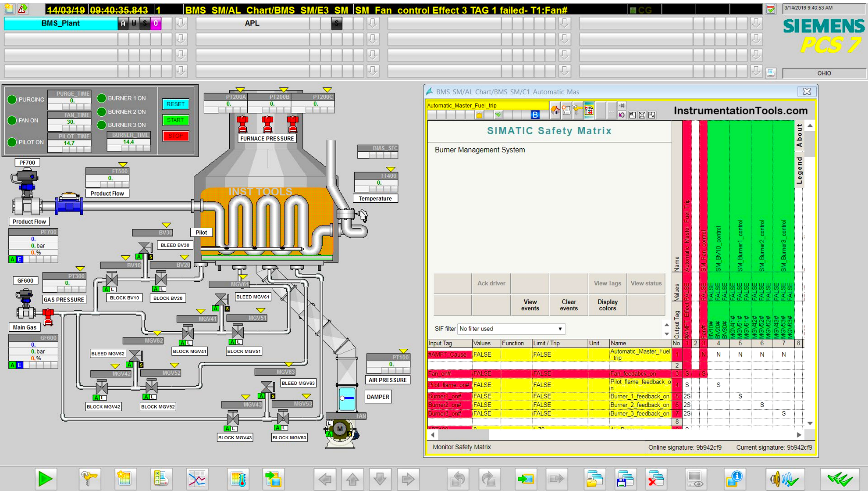Open the colorful matrix report icon in toolbar

coord(589,111)
